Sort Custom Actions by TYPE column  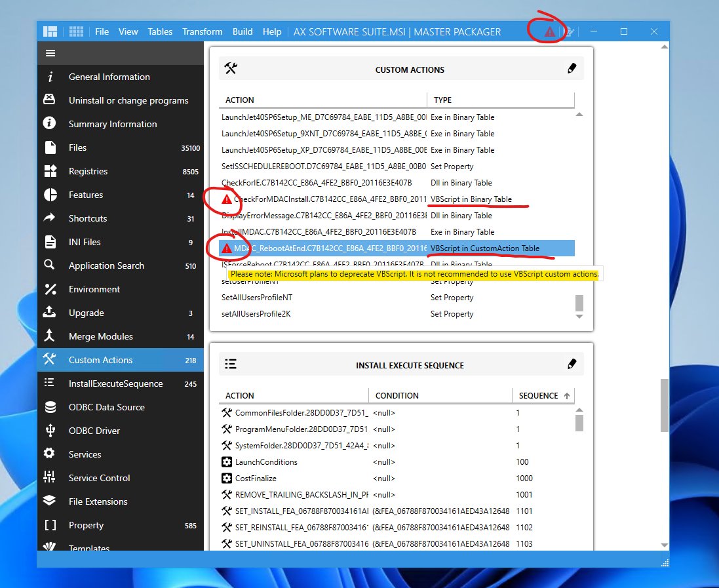coord(501,100)
